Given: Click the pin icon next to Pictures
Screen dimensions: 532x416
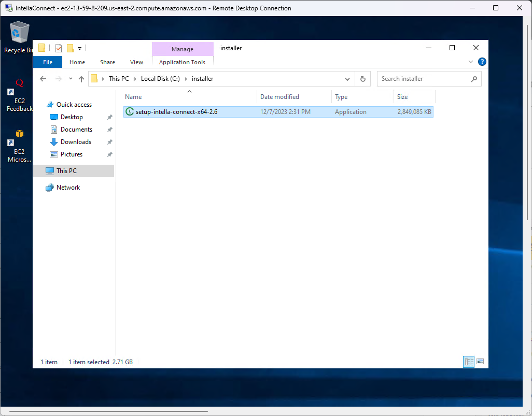Looking at the screenshot, I should tap(109, 154).
